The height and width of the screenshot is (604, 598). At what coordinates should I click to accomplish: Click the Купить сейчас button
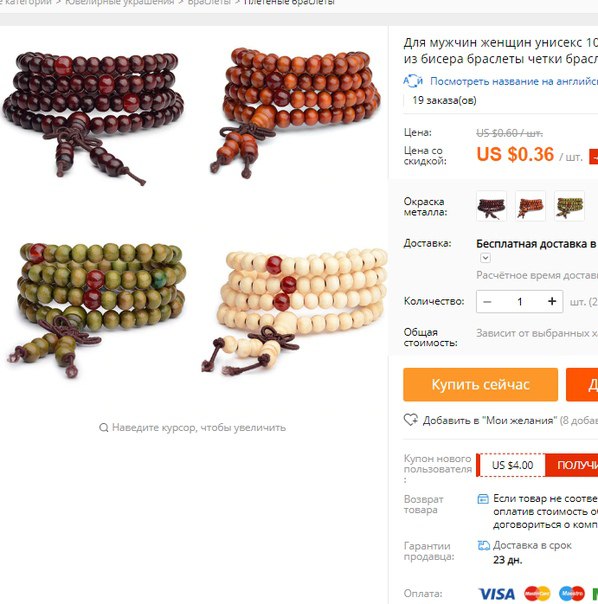(x=480, y=384)
